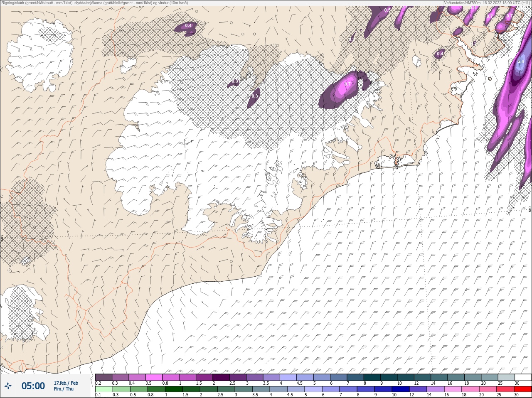Click the upper legend value 25

pyautogui.click(x=500, y=383)
